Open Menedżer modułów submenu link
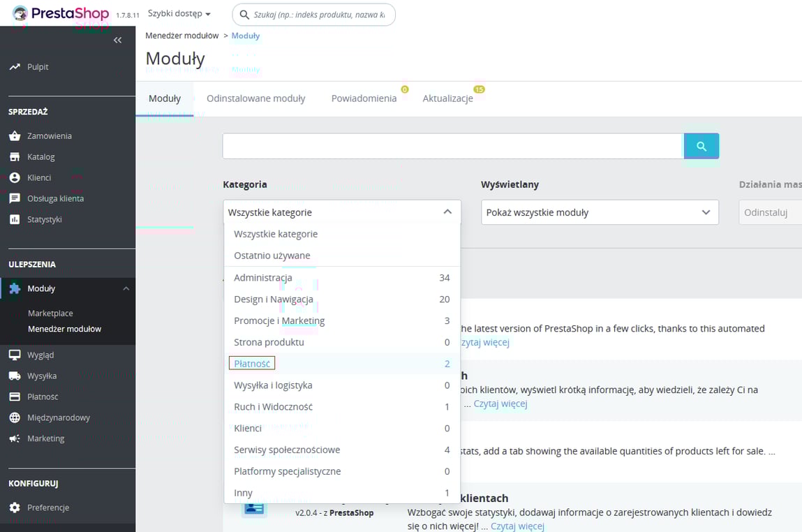 (64, 329)
